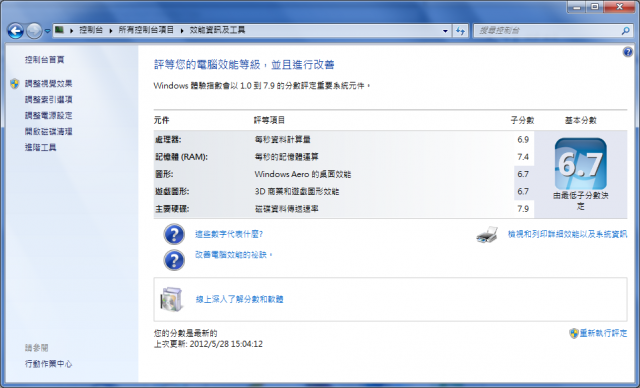This screenshot has height=388, width=640.
Task: Open 調整視覺效果 sidebar link
Action: point(49,84)
